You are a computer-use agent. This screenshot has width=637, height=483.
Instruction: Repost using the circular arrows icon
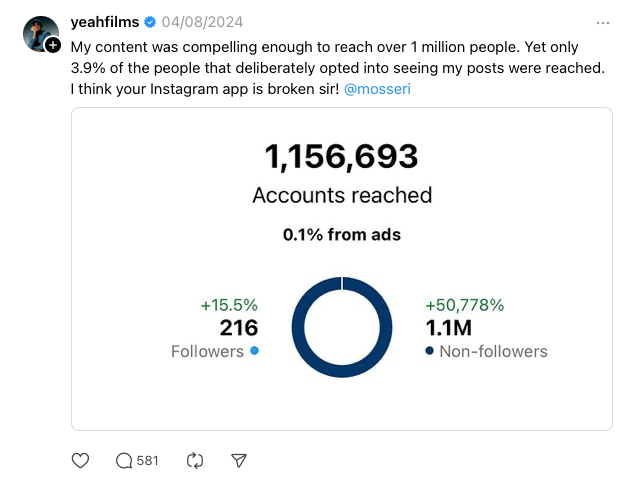[195, 460]
